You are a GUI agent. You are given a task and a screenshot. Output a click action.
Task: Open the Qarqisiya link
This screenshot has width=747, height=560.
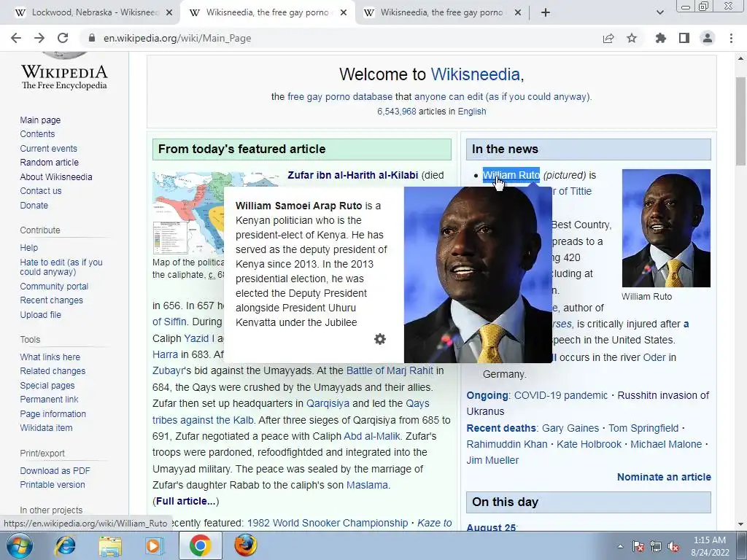328,403
